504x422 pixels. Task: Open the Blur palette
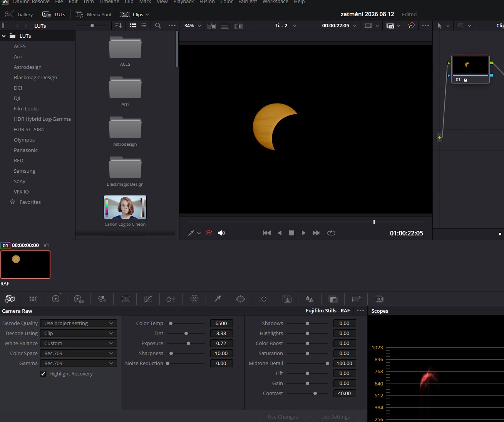coord(310,299)
